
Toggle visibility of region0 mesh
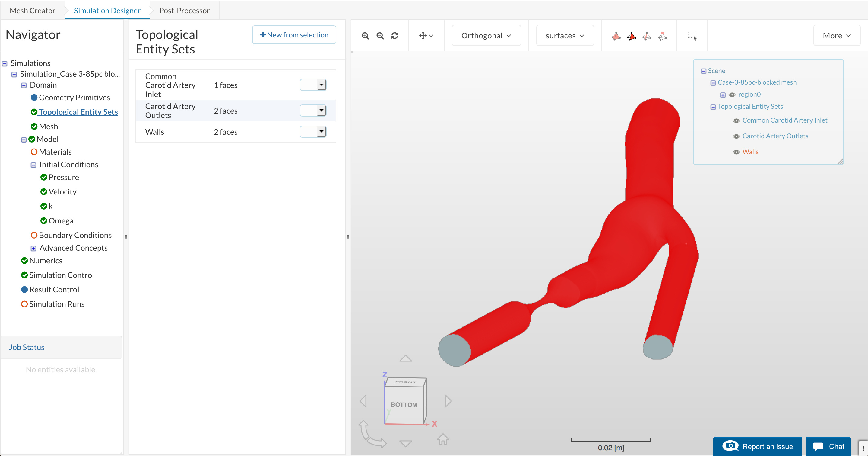point(732,95)
